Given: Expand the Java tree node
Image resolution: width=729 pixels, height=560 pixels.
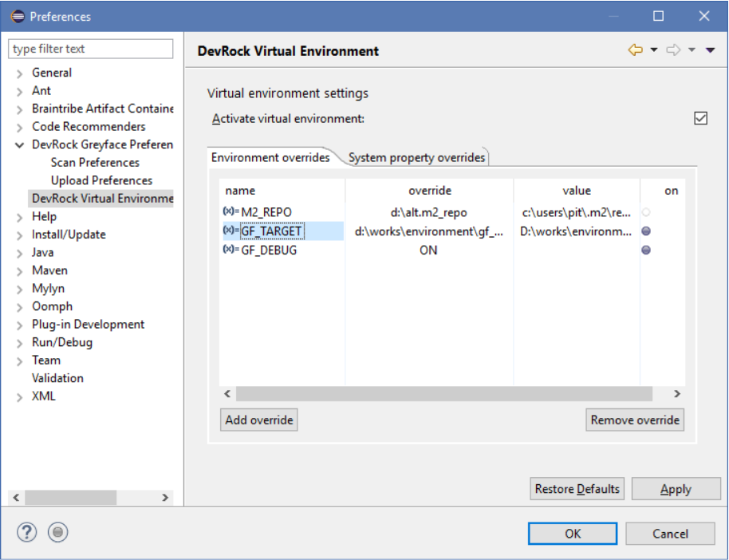Looking at the screenshot, I should click(19, 253).
